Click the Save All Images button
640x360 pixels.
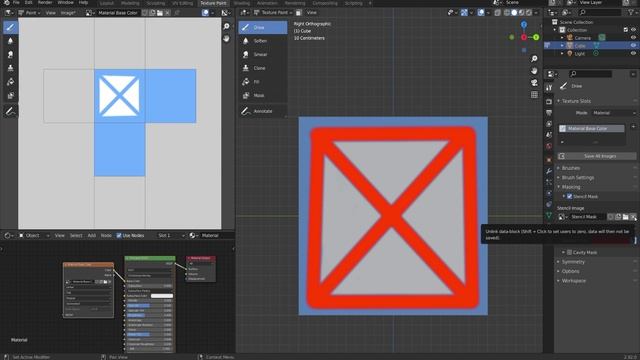click(597, 156)
